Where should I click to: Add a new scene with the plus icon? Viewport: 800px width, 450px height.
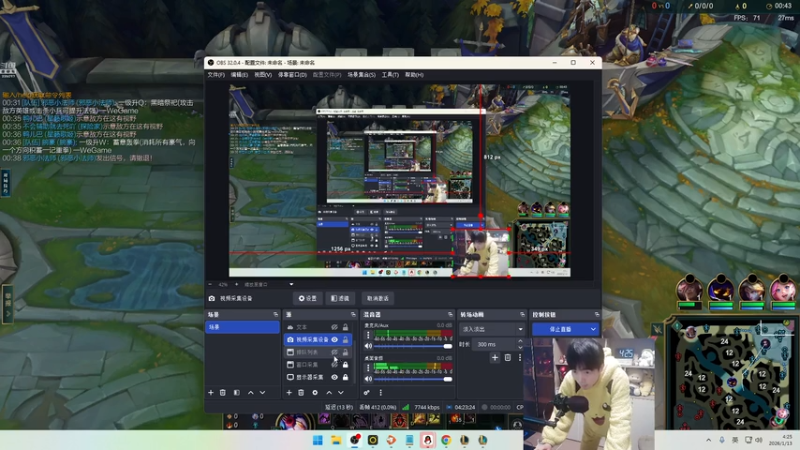click(x=211, y=392)
